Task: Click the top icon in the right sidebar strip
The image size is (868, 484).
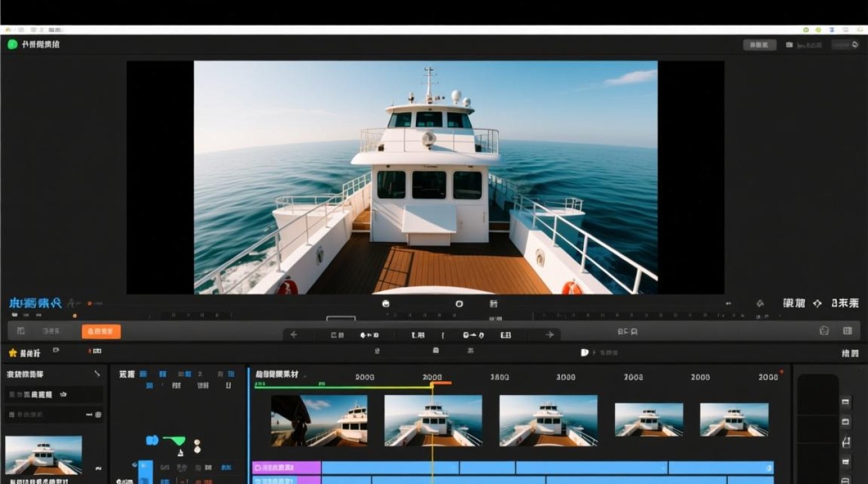Action: [x=845, y=401]
